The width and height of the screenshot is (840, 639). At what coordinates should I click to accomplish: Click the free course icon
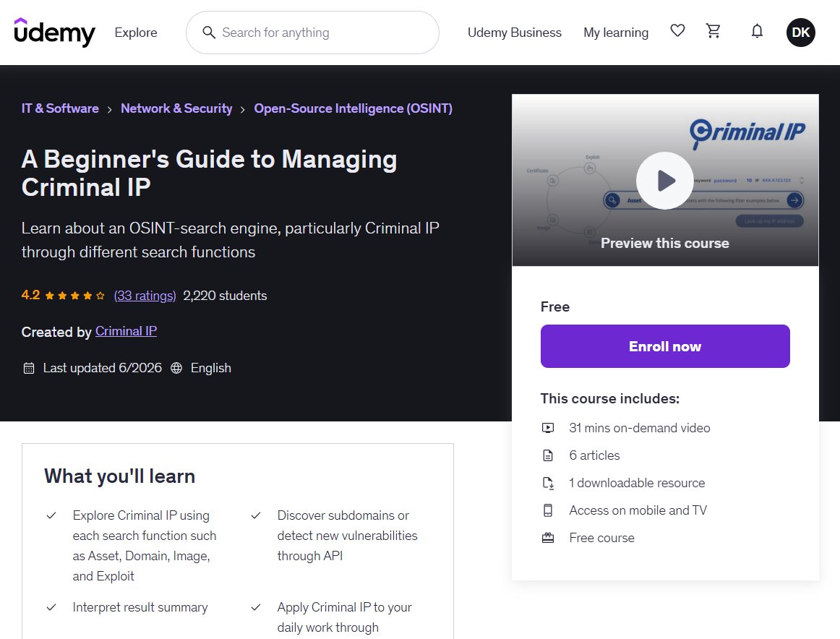(547, 538)
